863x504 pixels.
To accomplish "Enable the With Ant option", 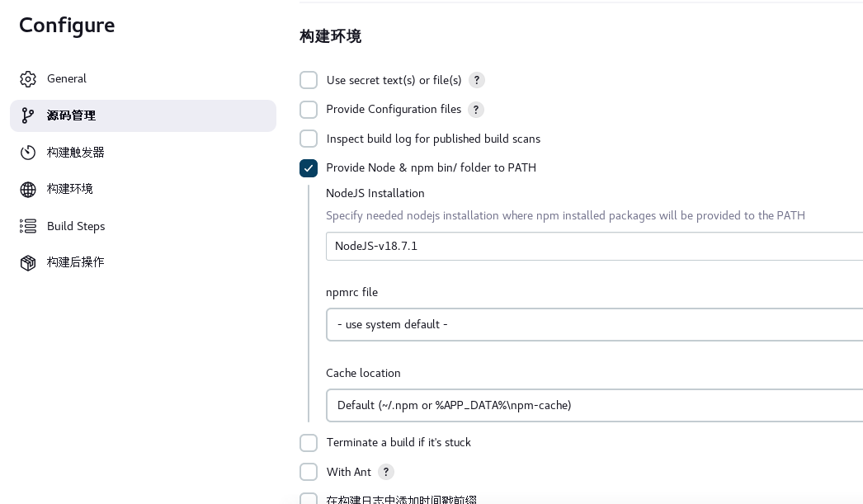I will click(309, 472).
